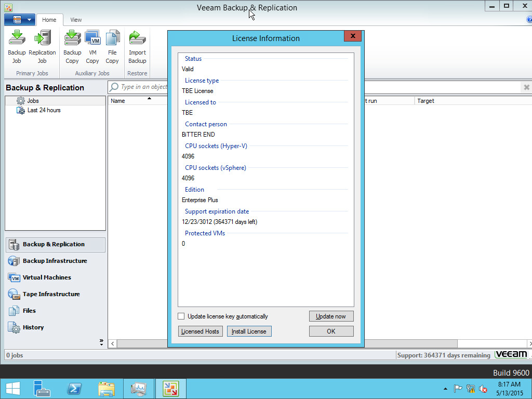This screenshot has width=532, height=399.
Task: Click the Veeam icon in title bar
Action: point(8,7)
